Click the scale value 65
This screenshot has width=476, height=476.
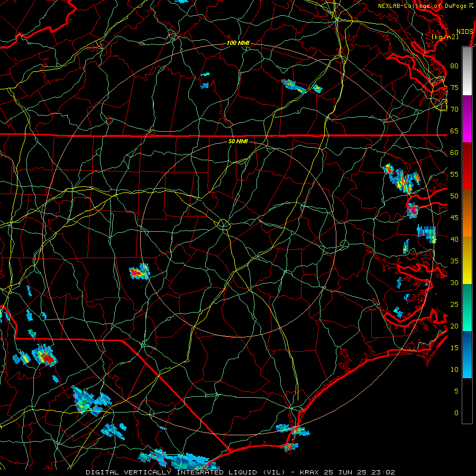click(x=454, y=131)
